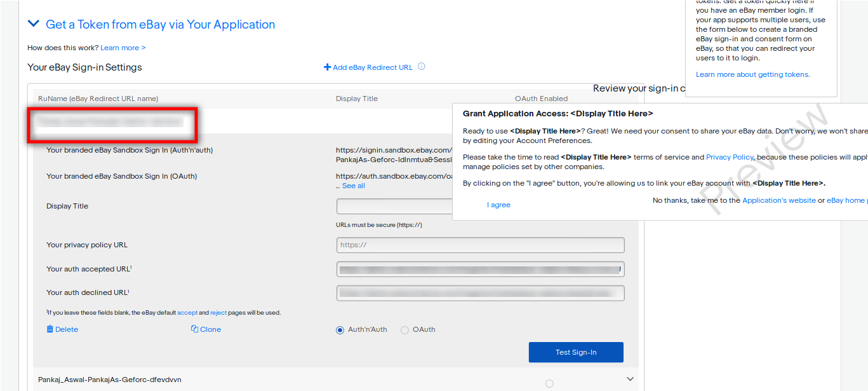Select OAuth Enabled radio for Pankaj_Aswal-PankajAs-Geforc-dfevdvvn

tap(549, 383)
